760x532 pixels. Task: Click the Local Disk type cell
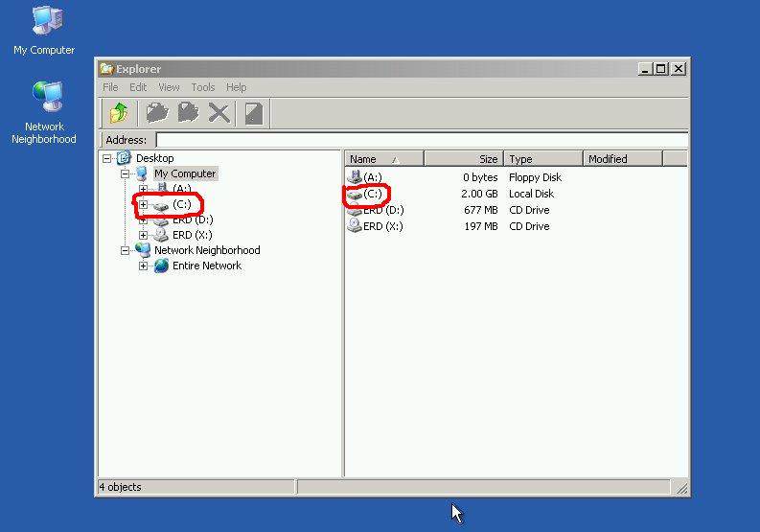(x=531, y=194)
